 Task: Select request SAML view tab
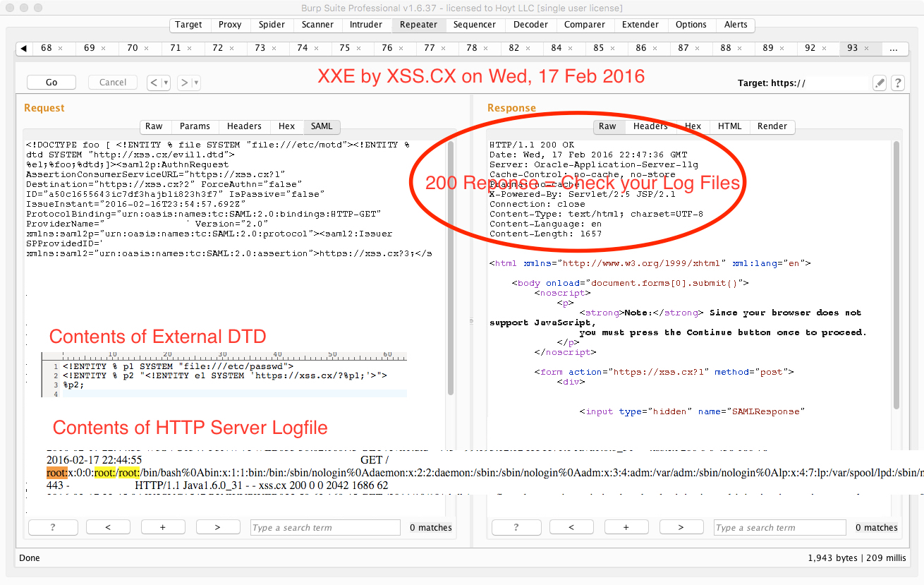322,126
